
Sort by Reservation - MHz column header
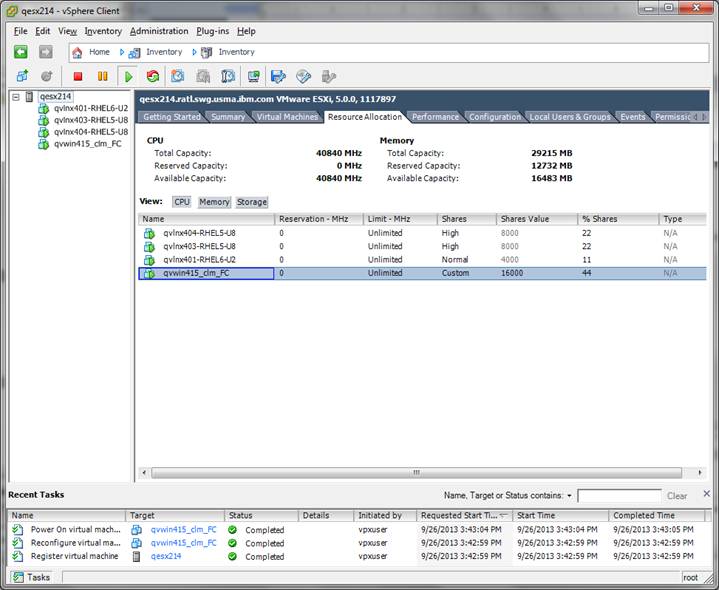click(x=319, y=219)
